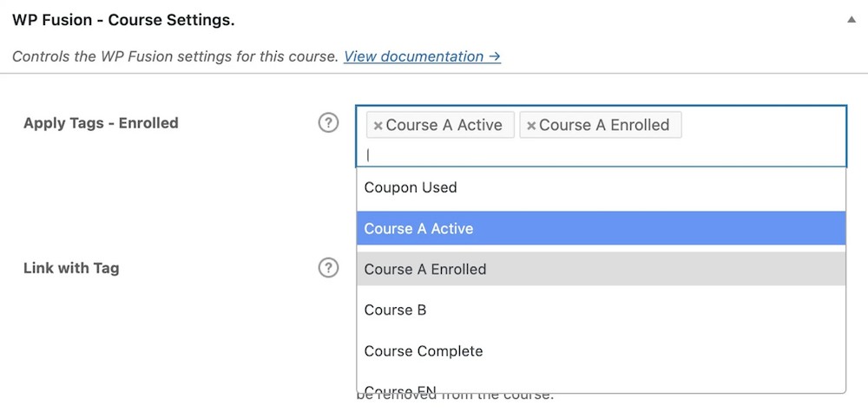Click empty space right of selected tag chips

(764, 126)
